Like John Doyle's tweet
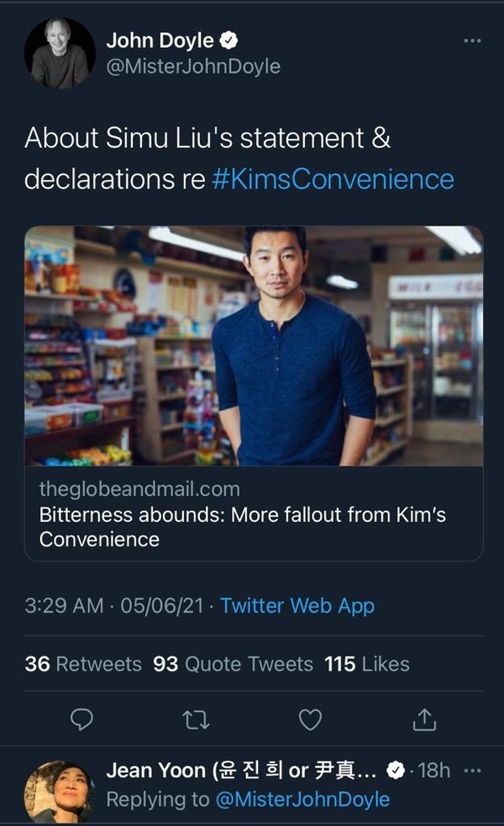 (x=311, y=719)
